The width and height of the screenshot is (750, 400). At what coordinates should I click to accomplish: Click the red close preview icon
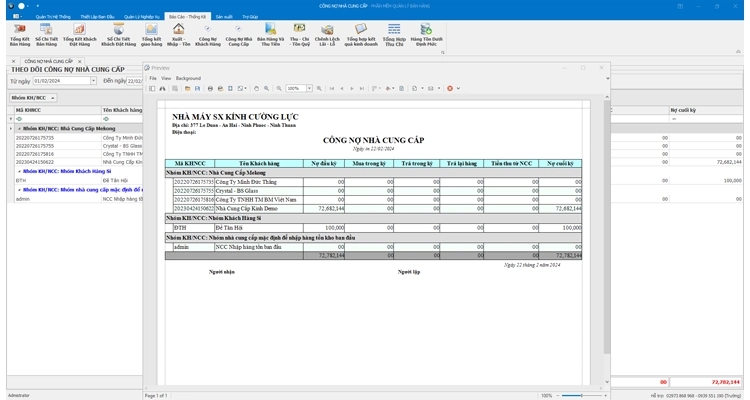tap(450, 88)
